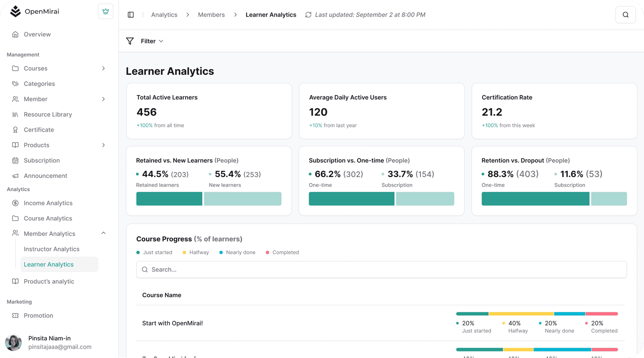
Task: Collapse the Member Analytics section
Action: coord(103,233)
